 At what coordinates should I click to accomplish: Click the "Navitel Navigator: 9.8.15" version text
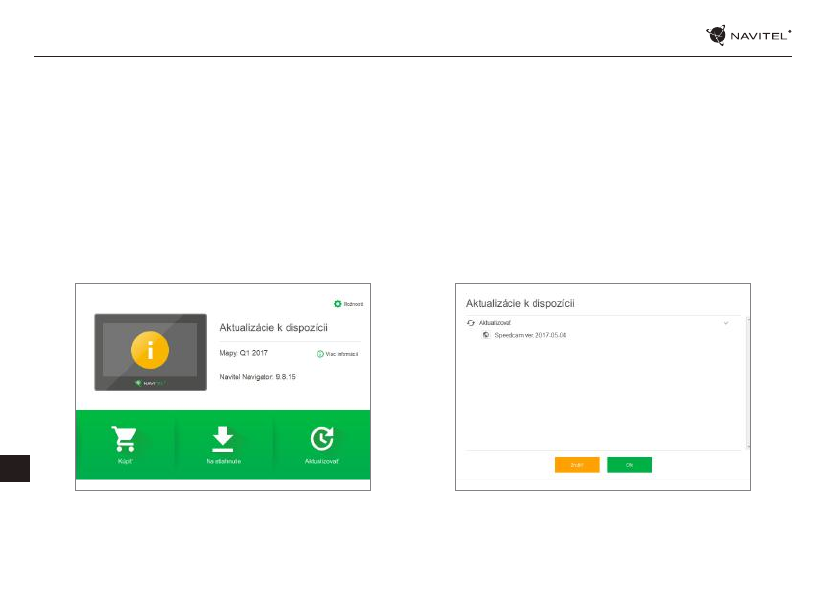pyautogui.click(x=257, y=376)
